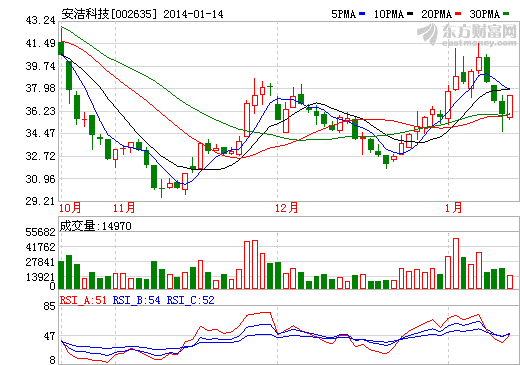Click the black 10PMA legend swatch
Screen dimensions: 520x365
410,14
